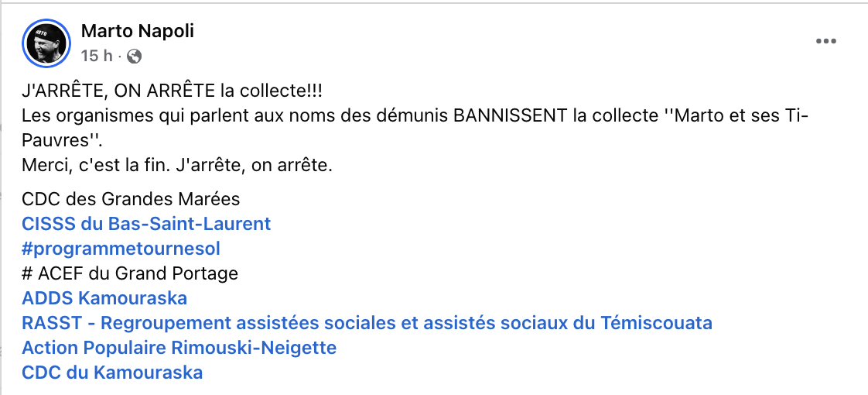Open the post via the 15 h timestamp

point(97,56)
